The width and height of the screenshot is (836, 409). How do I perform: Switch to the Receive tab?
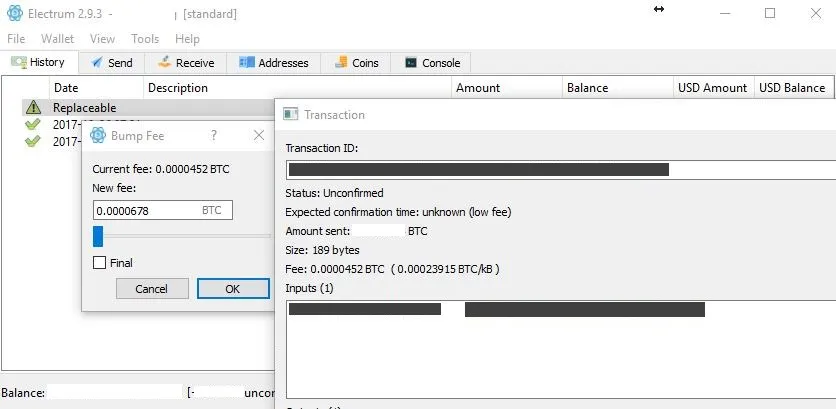pyautogui.click(x=186, y=63)
